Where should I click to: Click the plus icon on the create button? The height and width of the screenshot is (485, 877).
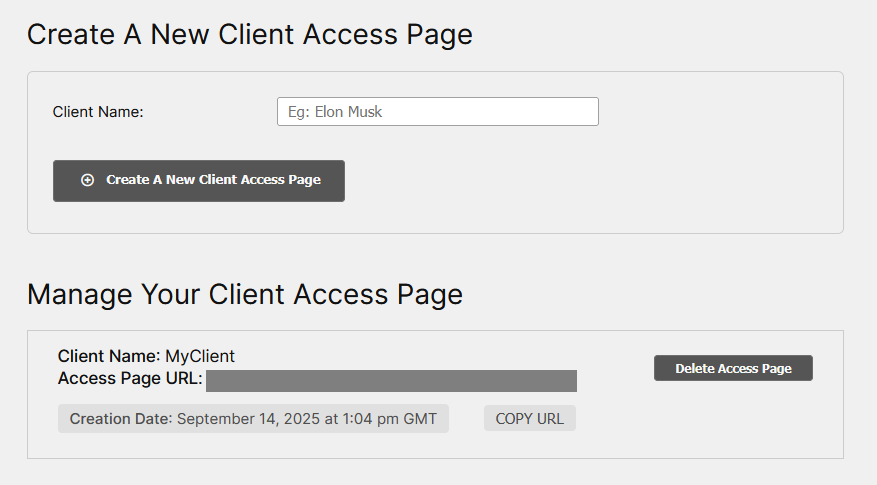click(x=87, y=180)
